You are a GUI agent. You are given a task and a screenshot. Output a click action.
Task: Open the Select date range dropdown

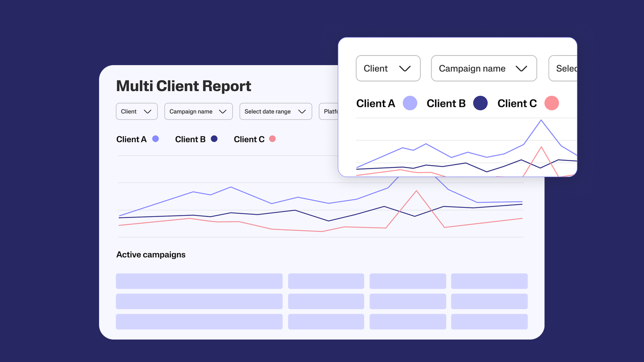click(x=275, y=111)
